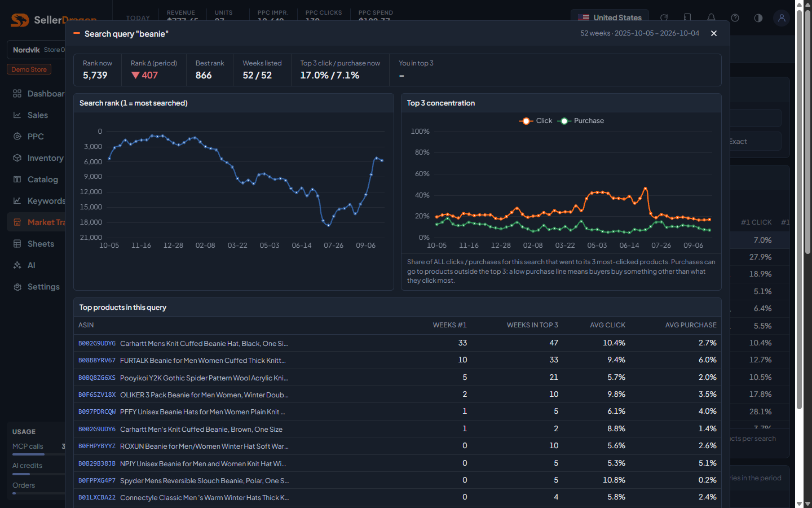This screenshot has width=812, height=508.
Task: Open ASIN link B002G9UDYG
Action: [97, 343]
